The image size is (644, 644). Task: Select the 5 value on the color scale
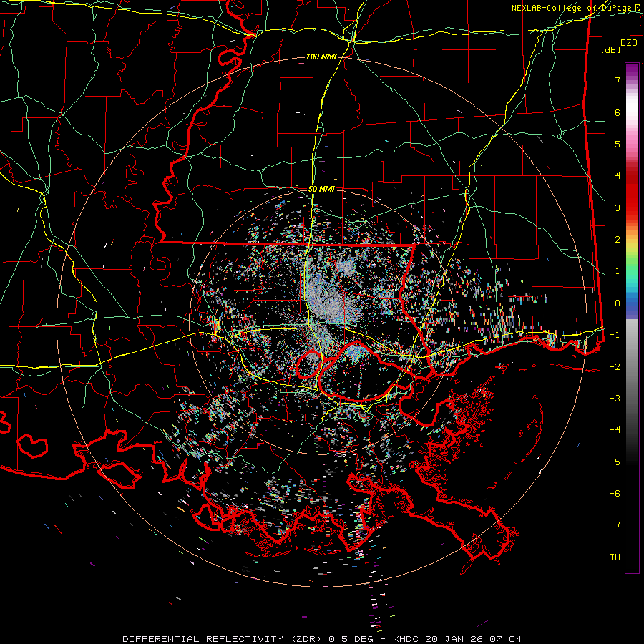(x=618, y=144)
